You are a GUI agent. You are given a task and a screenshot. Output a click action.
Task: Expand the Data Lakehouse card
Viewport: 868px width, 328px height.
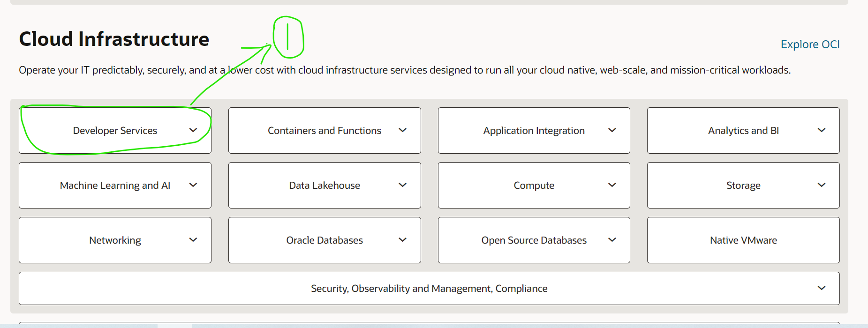click(325, 186)
